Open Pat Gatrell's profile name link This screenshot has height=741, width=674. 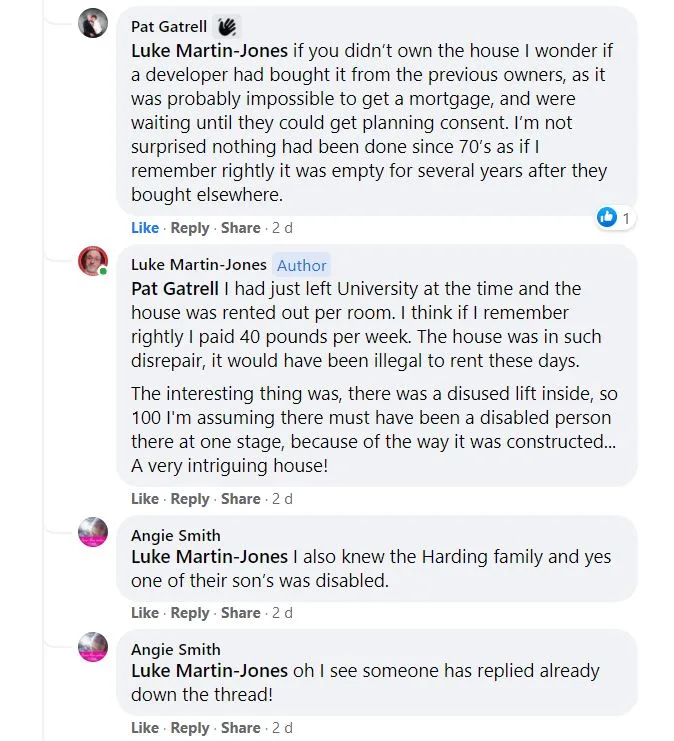pyautogui.click(x=169, y=27)
